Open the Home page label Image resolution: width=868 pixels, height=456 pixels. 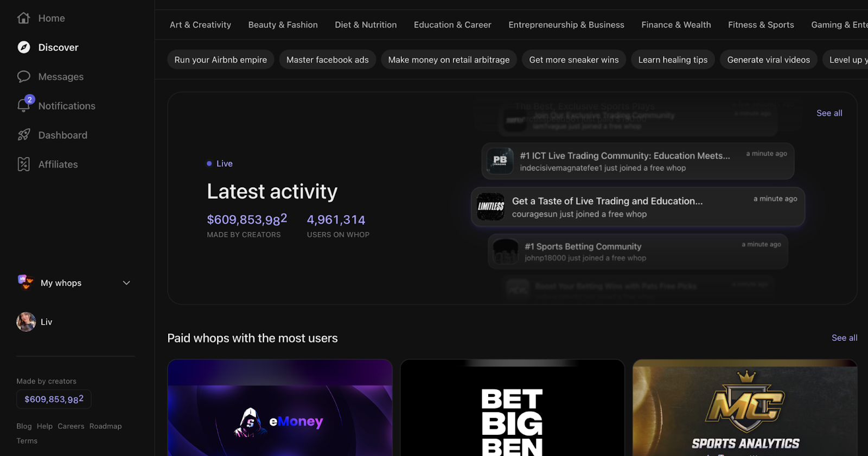[x=52, y=18]
